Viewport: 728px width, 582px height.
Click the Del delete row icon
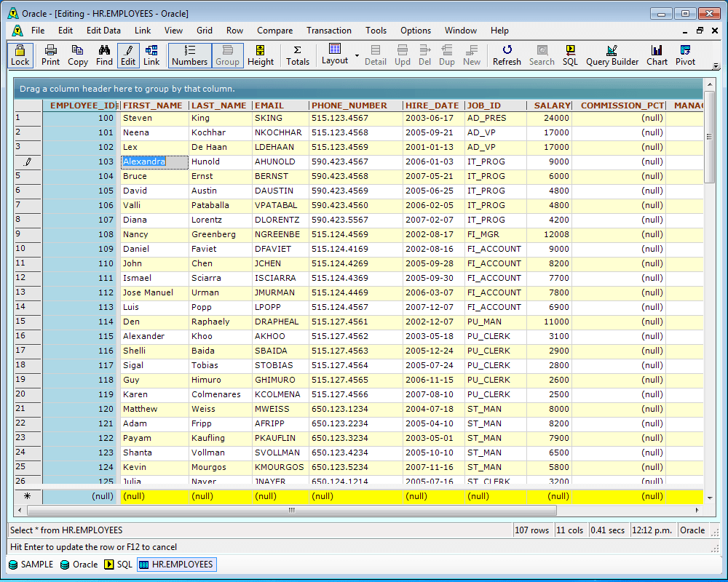coord(425,55)
